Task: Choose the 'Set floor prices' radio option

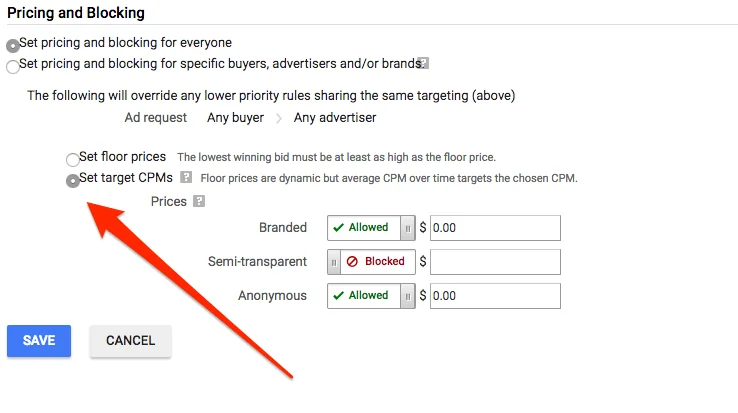Action: tap(72, 159)
